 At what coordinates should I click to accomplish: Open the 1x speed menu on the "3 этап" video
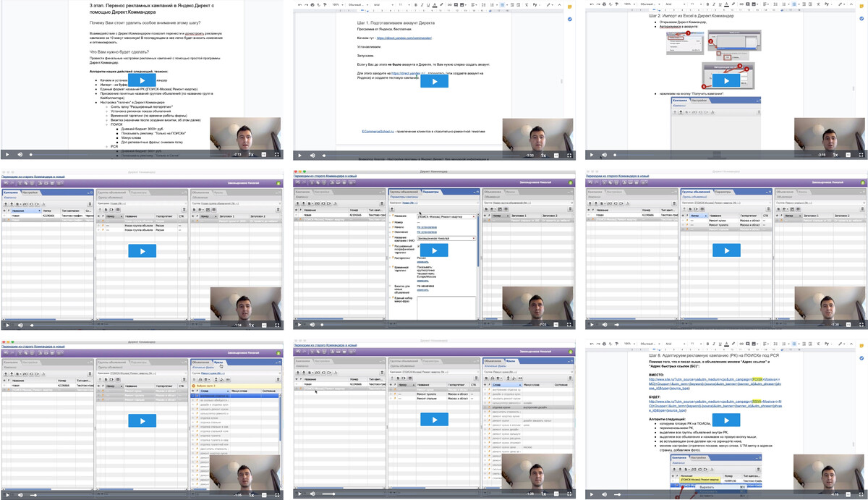(252, 154)
